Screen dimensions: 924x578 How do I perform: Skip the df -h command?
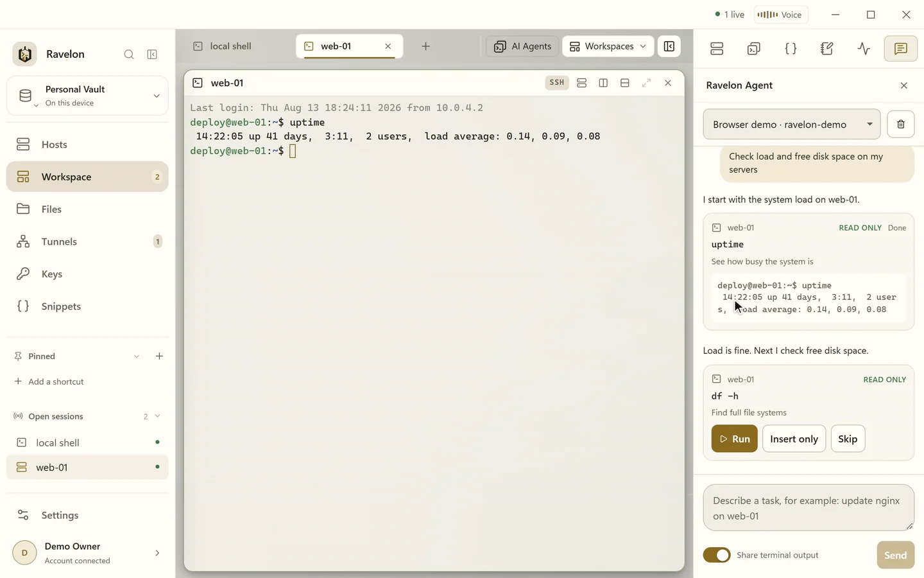coord(848,439)
